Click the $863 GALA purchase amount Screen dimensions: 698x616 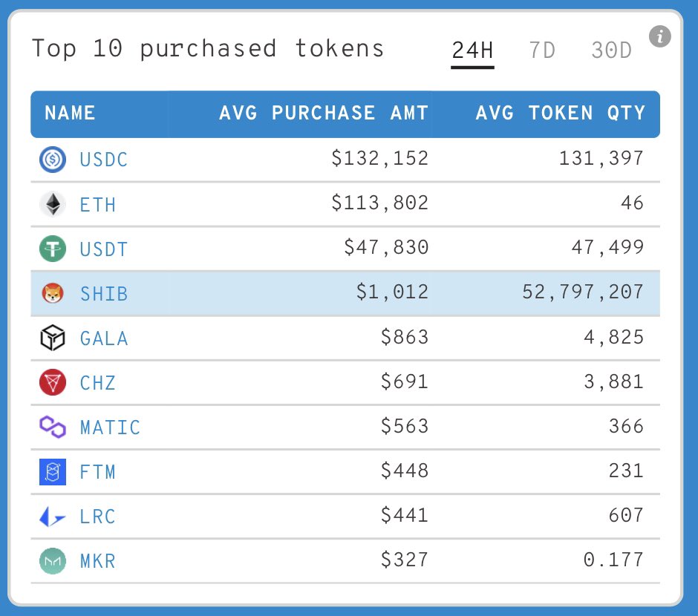click(x=404, y=337)
